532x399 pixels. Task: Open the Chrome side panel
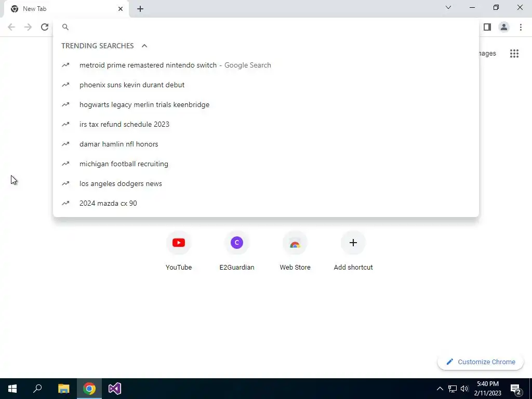487,27
